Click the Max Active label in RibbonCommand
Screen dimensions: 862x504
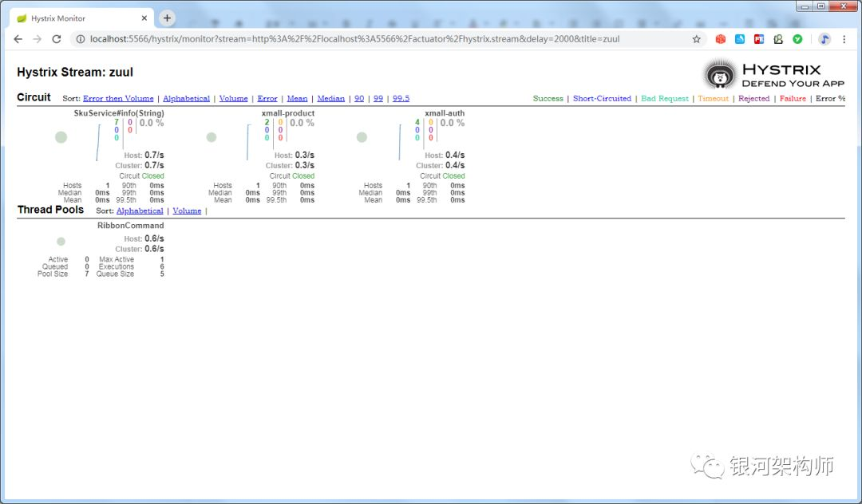[117, 259]
